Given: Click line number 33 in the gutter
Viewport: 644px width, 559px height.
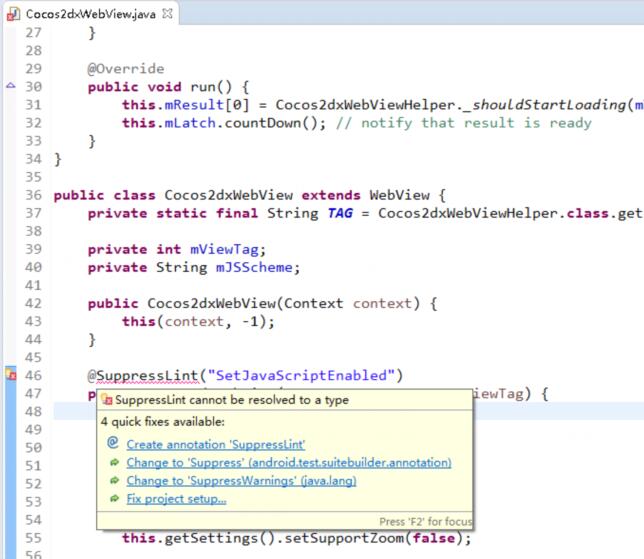Looking at the screenshot, I should (33, 141).
